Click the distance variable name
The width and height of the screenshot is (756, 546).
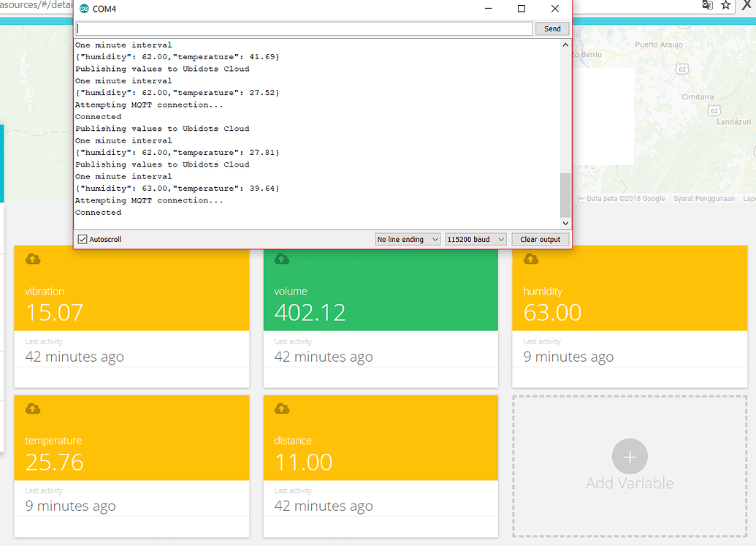pyautogui.click(x=293, y=440)
